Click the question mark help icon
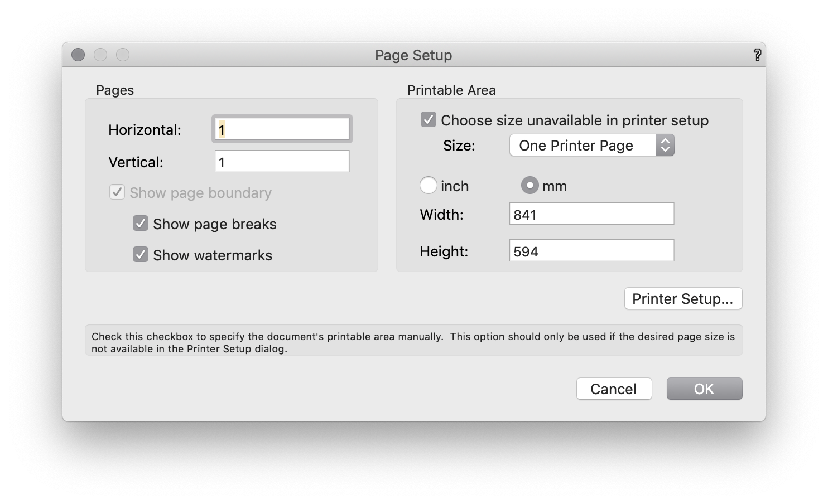The width and height of the screenshot is (828, 504). (758, 55)
